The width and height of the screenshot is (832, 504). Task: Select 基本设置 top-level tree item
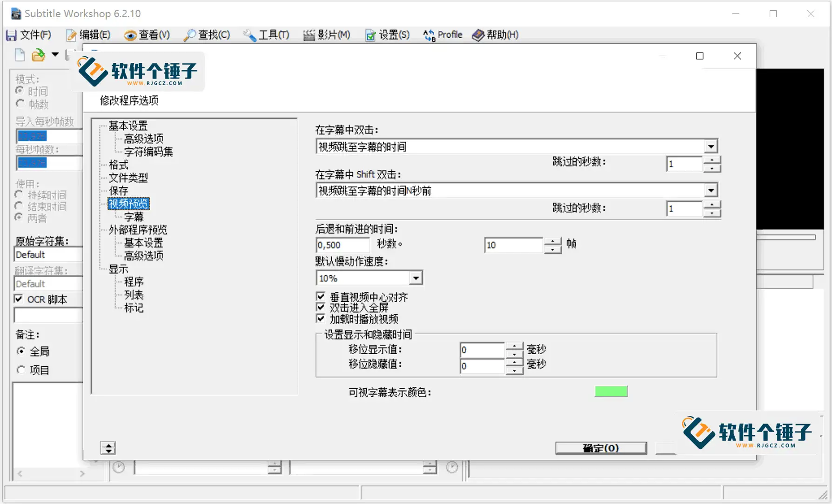click(128, 126)
